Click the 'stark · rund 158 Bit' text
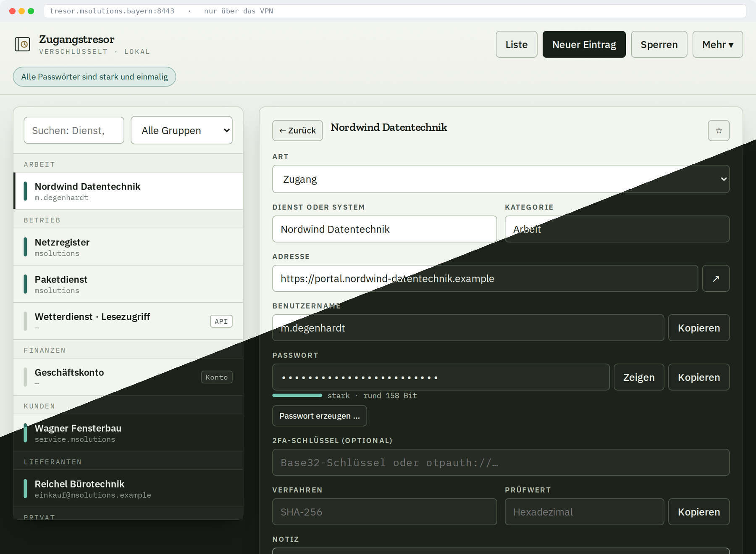 [372, 396]
